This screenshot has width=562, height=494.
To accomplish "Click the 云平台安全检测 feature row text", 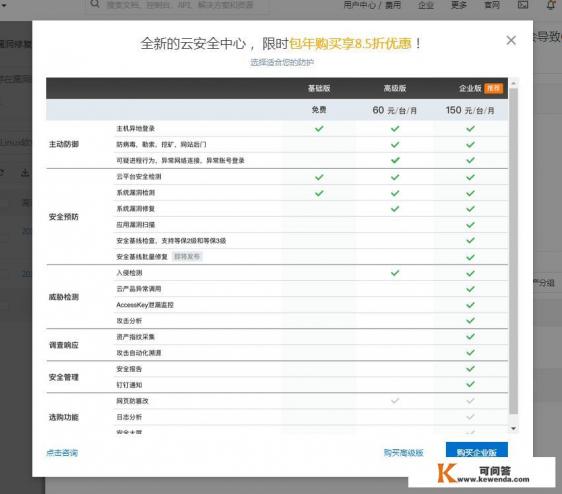I will coord(139,176).
